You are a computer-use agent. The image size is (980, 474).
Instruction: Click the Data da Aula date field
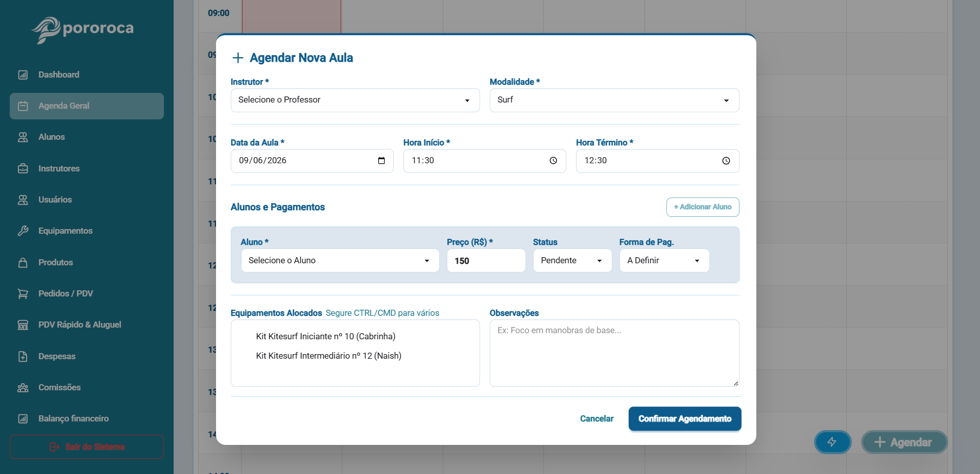coord(312,161)
